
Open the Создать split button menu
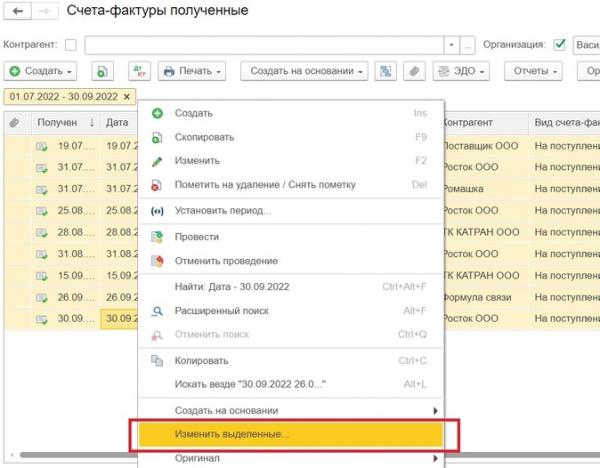pos(40,71)
